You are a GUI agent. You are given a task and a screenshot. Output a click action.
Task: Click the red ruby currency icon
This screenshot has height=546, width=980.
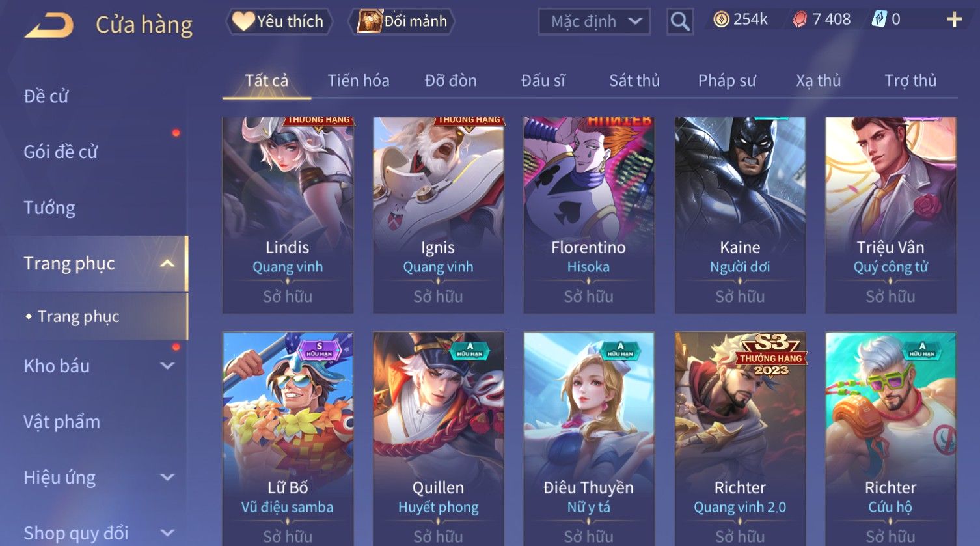[x=800, y=20]
